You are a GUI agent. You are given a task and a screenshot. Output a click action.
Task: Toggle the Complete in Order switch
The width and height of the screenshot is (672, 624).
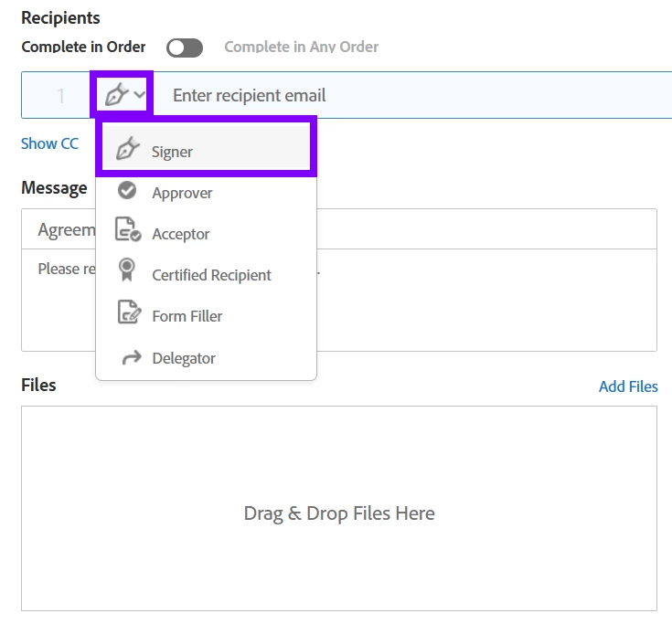click(x=185, y=48)
